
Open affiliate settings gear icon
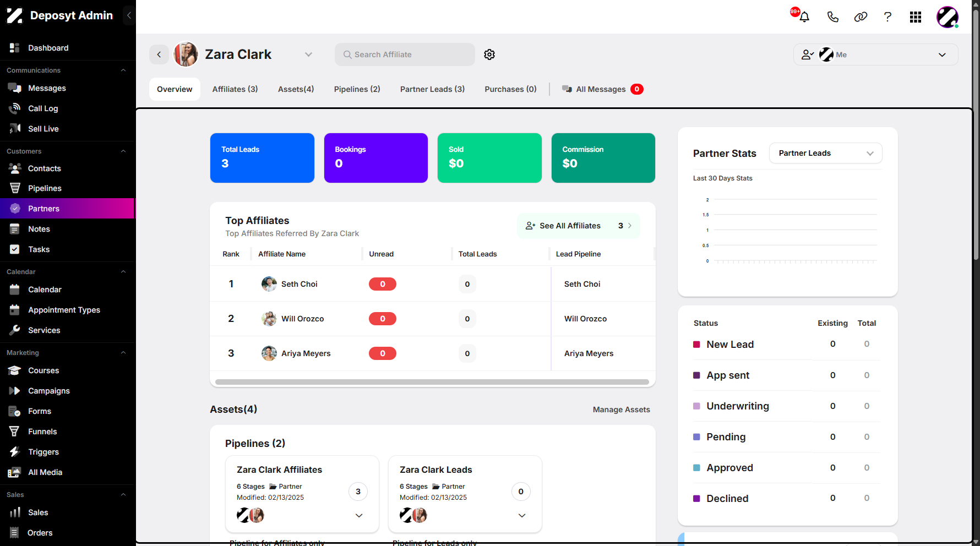coord(489,54)
